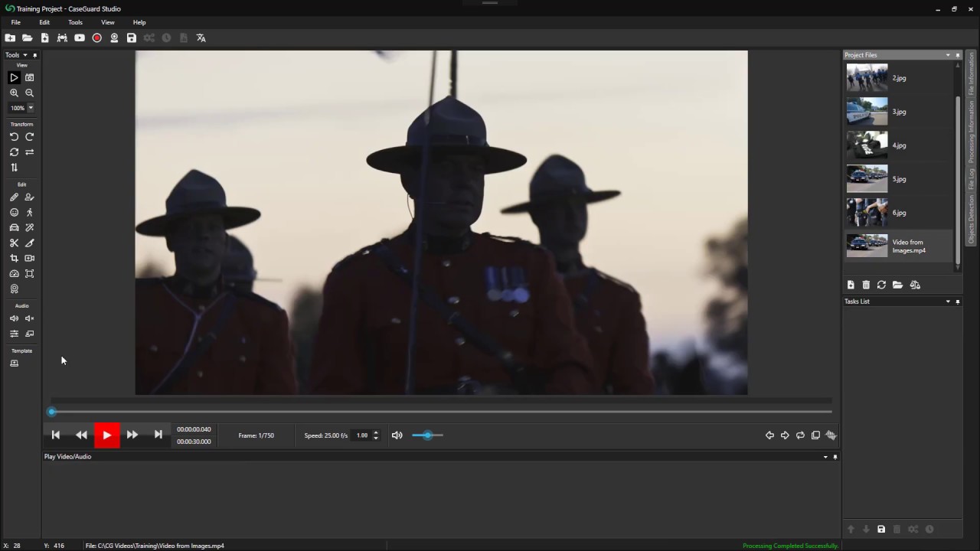Image resolution: width=980 pixels, height=551 pixels.
Task: Select the walking person detection tool
Action: click(x=30, y=213)
